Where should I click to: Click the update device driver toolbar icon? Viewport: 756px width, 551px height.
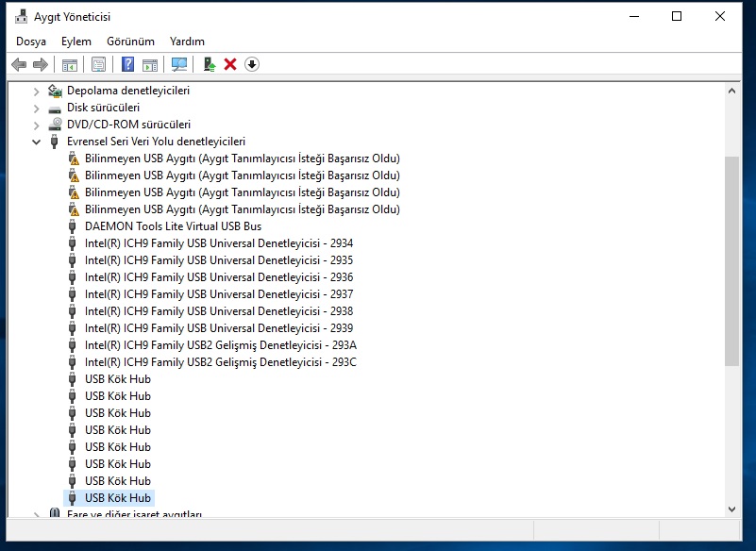(209, 64)
